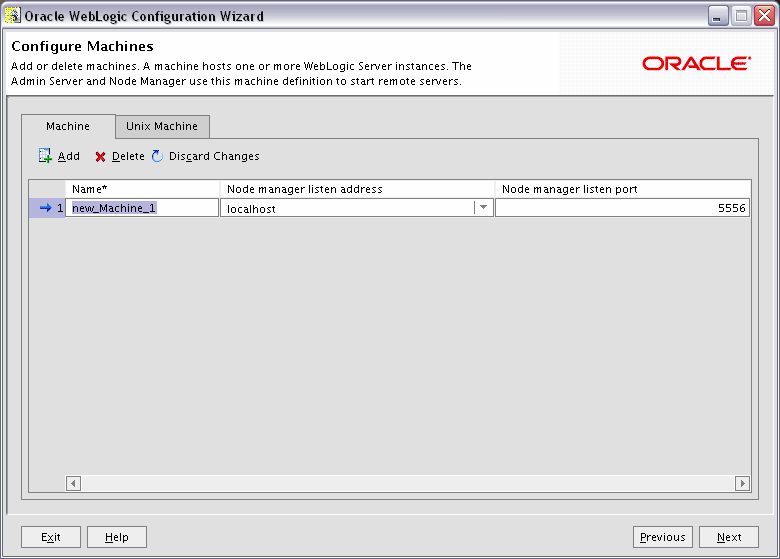Viewport: 780px width, 559px height.
Task: Open Help for the wizard
Action: pos(117,537)
